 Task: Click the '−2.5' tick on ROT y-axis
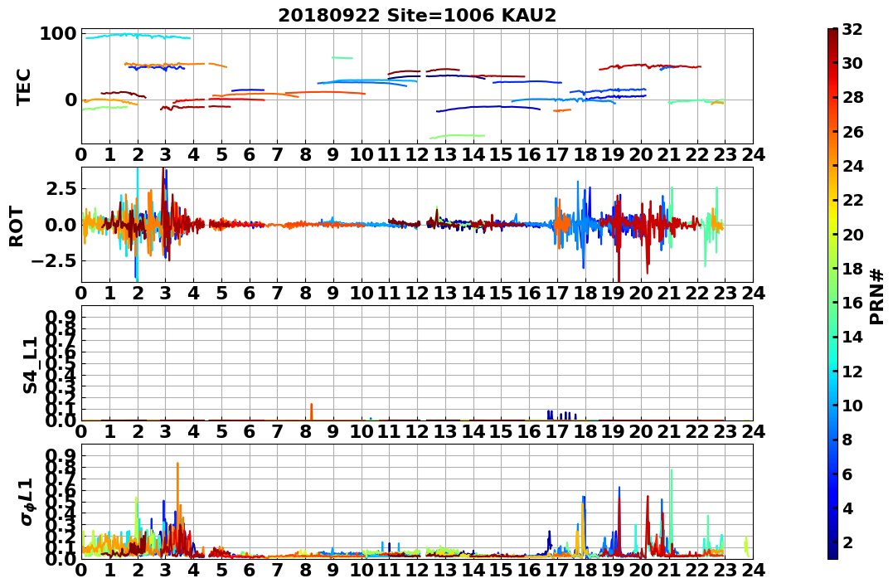click(53, 261)
